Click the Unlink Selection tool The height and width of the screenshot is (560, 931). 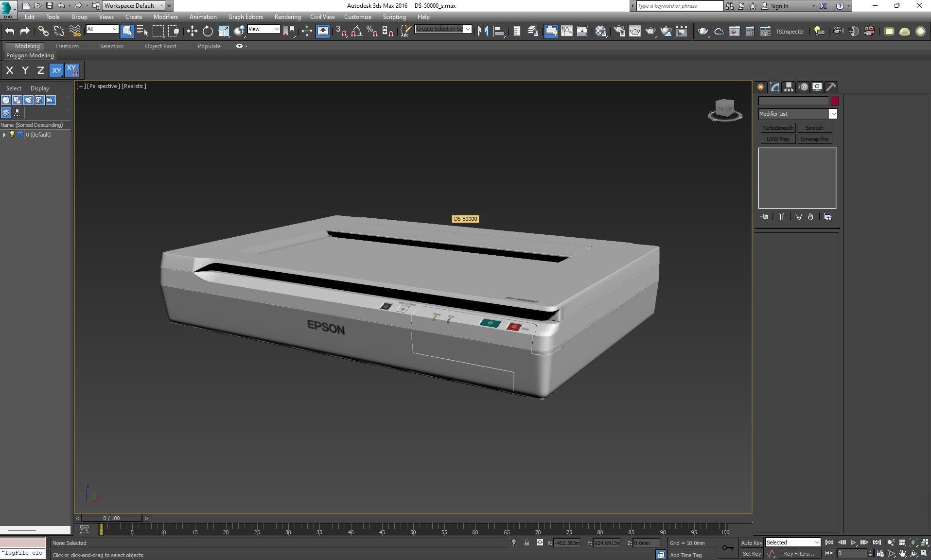coord(59,31)
